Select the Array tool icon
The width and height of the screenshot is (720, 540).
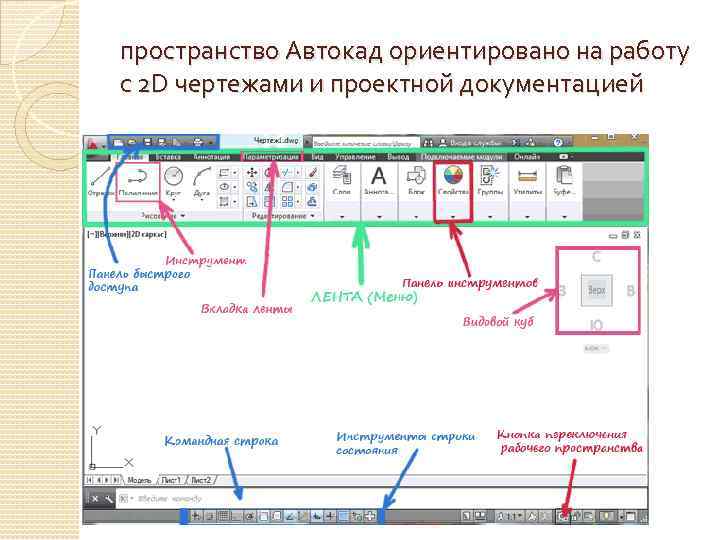(x=287, y=201)
